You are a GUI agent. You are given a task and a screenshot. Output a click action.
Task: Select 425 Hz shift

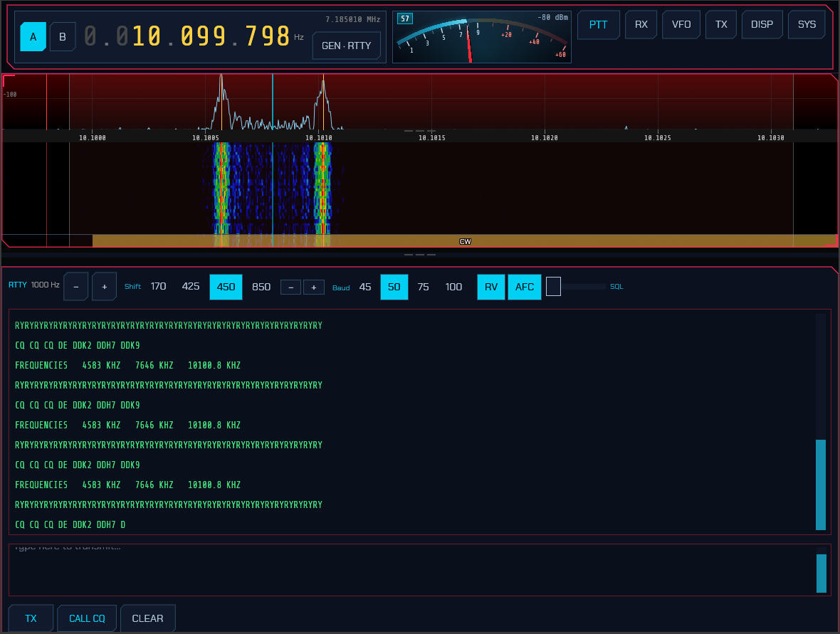pyautogui.click(x=191, y=287)
